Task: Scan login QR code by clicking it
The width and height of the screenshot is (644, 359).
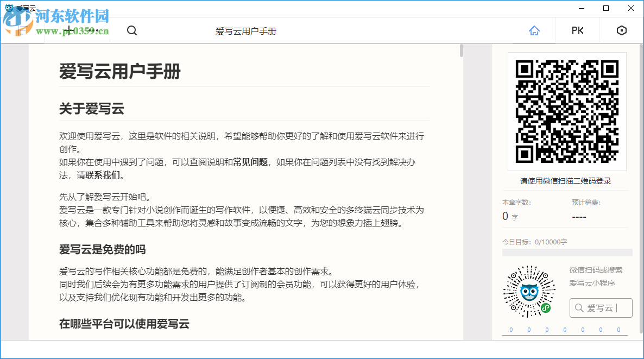Action: pyautogui.click(x=567, y=111)
